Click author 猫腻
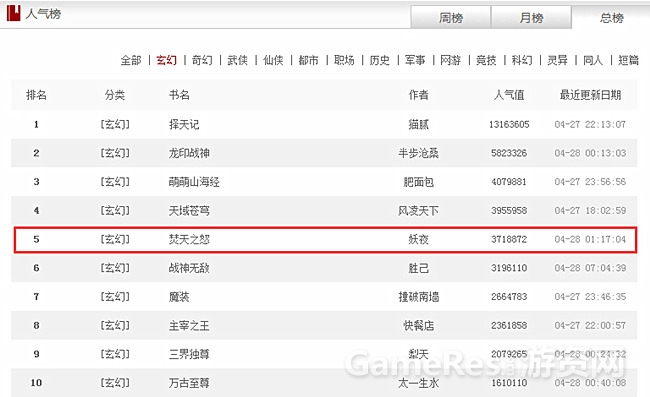Screen dimensions: 650x397 [x=419, y=124]
